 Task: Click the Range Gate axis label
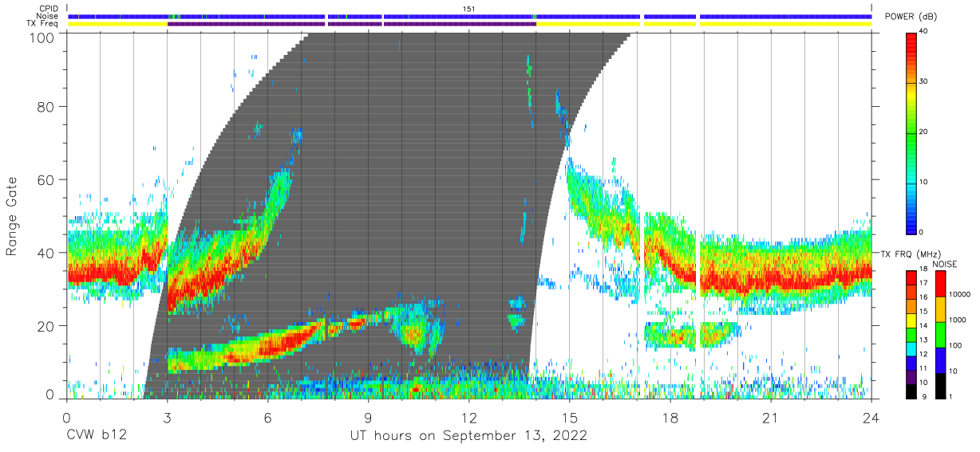click(12, 216)
